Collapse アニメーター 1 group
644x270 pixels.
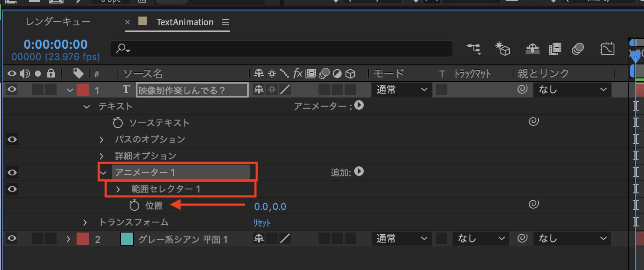[103, 173]
